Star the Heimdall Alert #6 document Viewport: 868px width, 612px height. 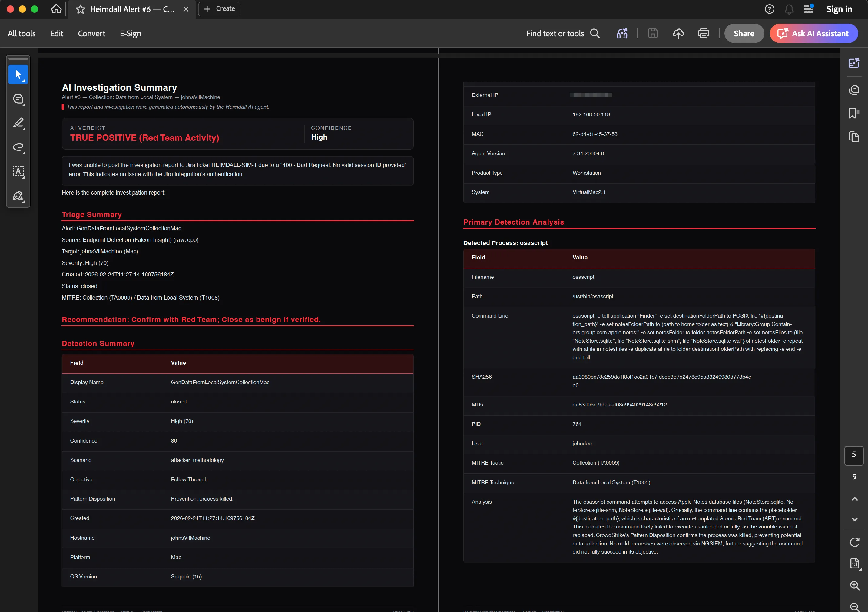click(x=80, y=9)
